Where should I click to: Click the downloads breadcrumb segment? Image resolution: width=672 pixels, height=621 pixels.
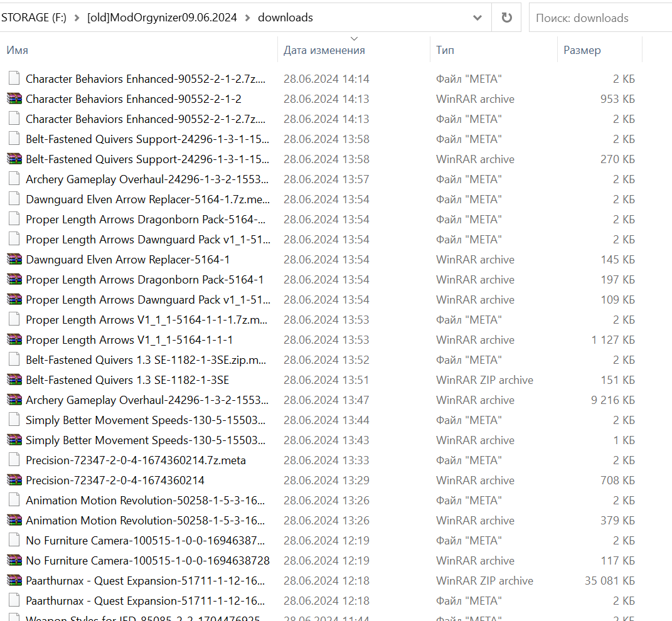click(285, 18)
